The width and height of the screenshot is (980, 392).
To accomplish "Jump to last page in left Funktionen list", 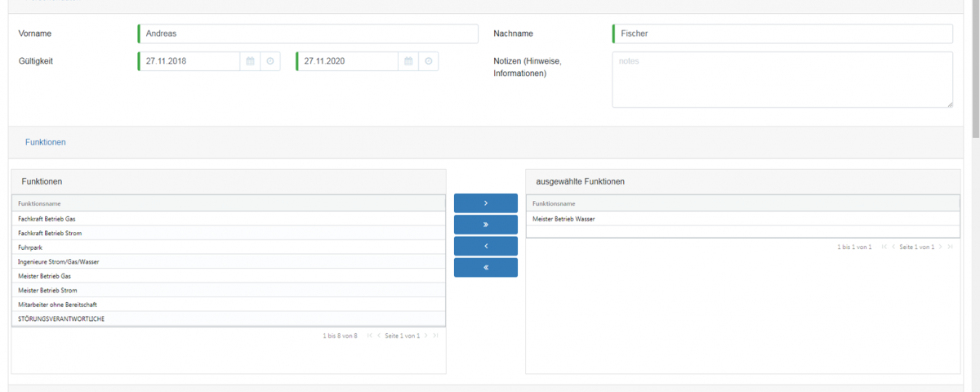I will point(436,336).
